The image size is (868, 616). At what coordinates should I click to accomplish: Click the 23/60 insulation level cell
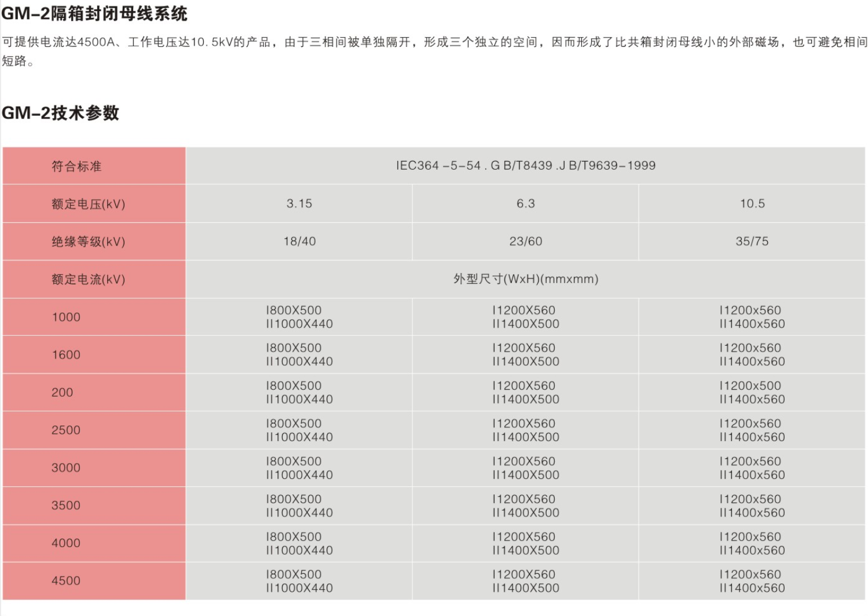[x=525, y=241]
